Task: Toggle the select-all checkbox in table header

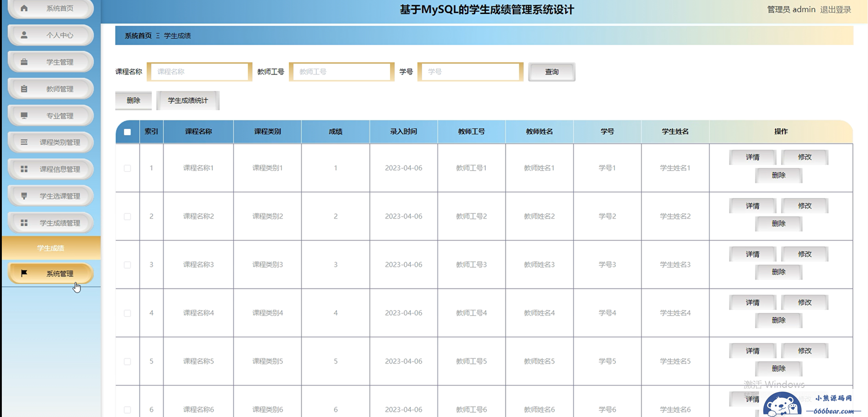Action: tap(127, 132)
